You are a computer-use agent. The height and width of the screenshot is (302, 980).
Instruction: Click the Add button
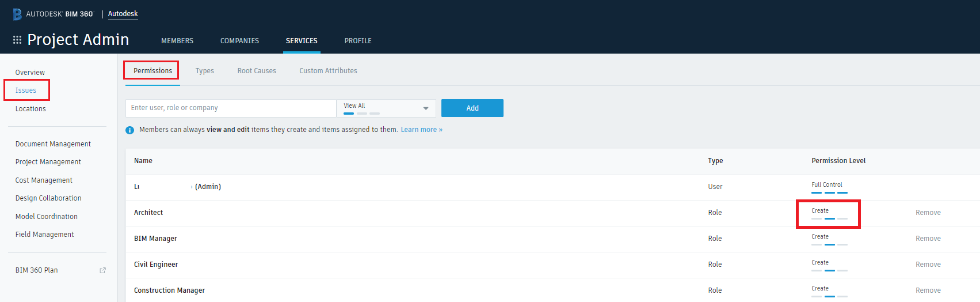pos(472,108)
